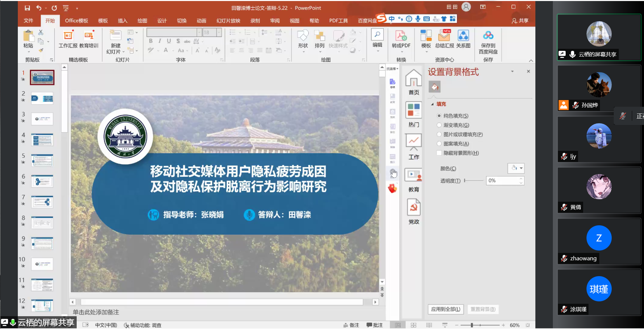Click the 备注 notes button
Image resolution: width=644 pixels, height=329 pixels.
coord(351,325)
